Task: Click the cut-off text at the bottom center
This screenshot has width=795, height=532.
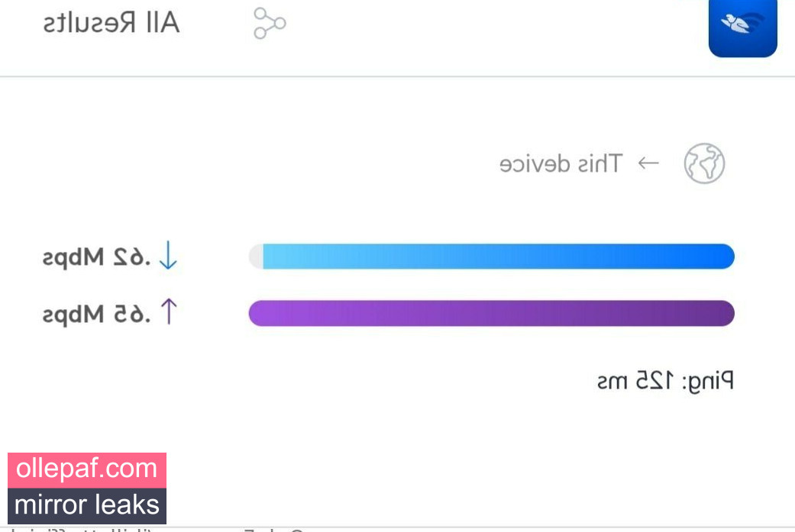Action: tap(274, 530)
